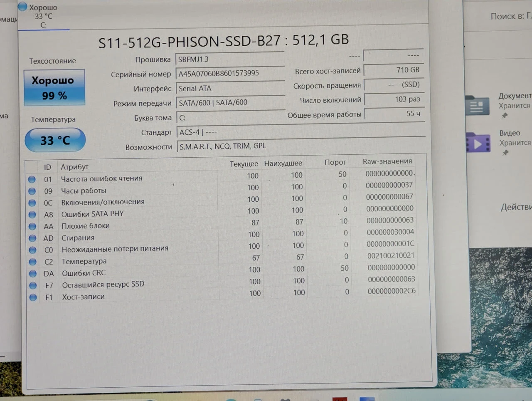Click the serial number field A45A07060B8601573995
This screenshot has height=401, width=532.
(230, 74)
